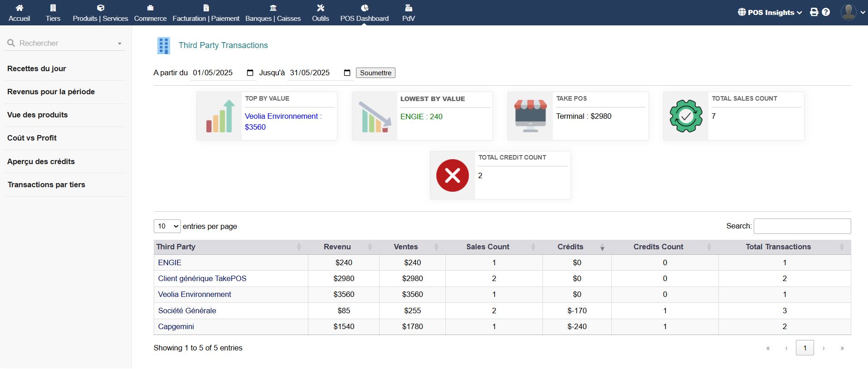This screenshot has height=369, width=868.
Task: Open the start date calendar picker icon
Action: [x=250, y=73]
